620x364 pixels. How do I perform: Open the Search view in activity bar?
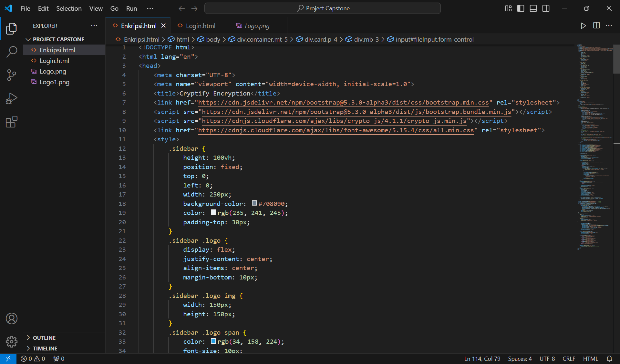12,52
